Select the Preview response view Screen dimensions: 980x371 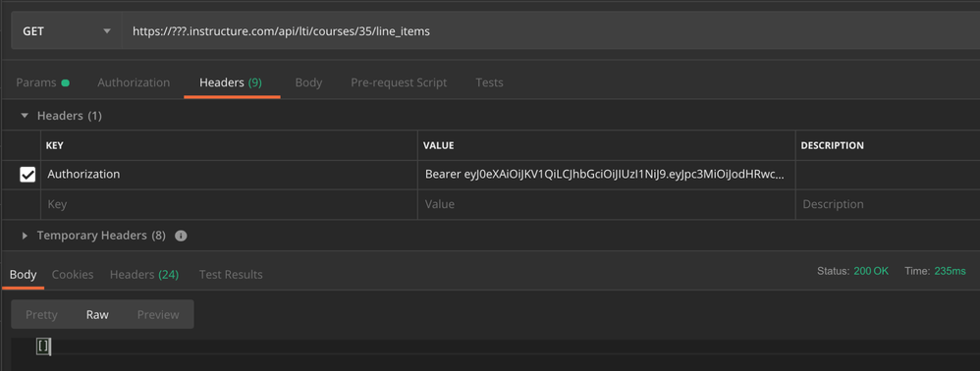click(x=158, y=315)
